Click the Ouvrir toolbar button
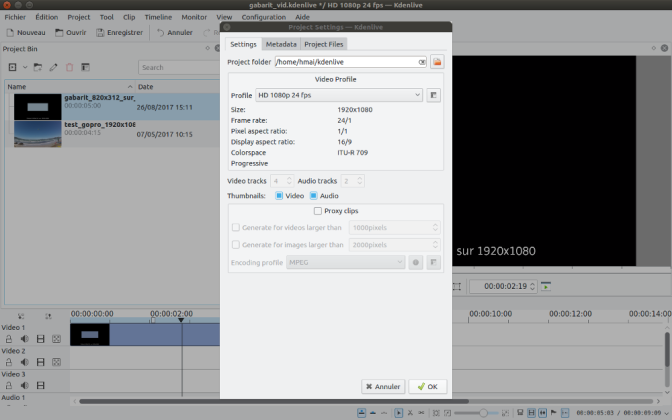The width and height of the screenshot is (672, 420). coord(71,33)
